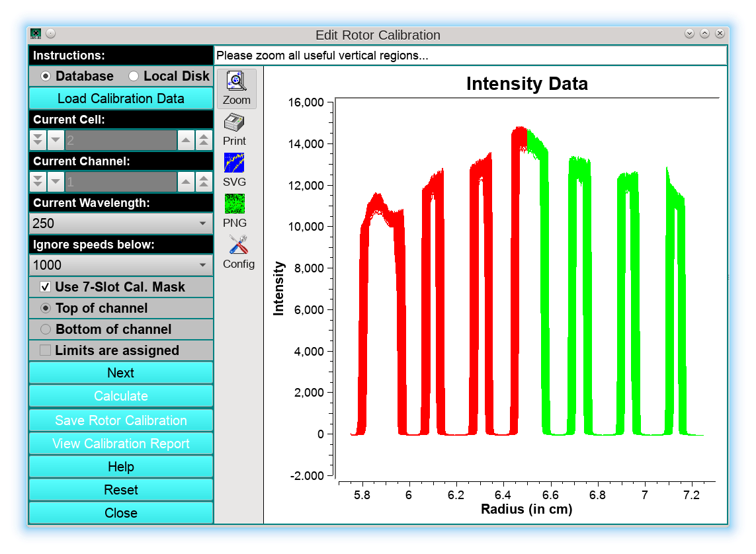Save plot using PNG icon
756x554 pixels.
pyautogui.click(x=234, y=204)
